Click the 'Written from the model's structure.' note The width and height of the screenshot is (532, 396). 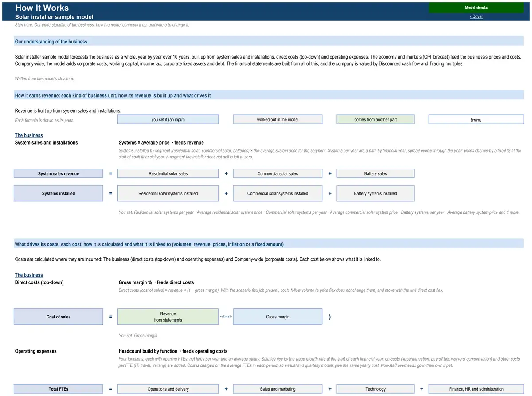pos(44,79)
